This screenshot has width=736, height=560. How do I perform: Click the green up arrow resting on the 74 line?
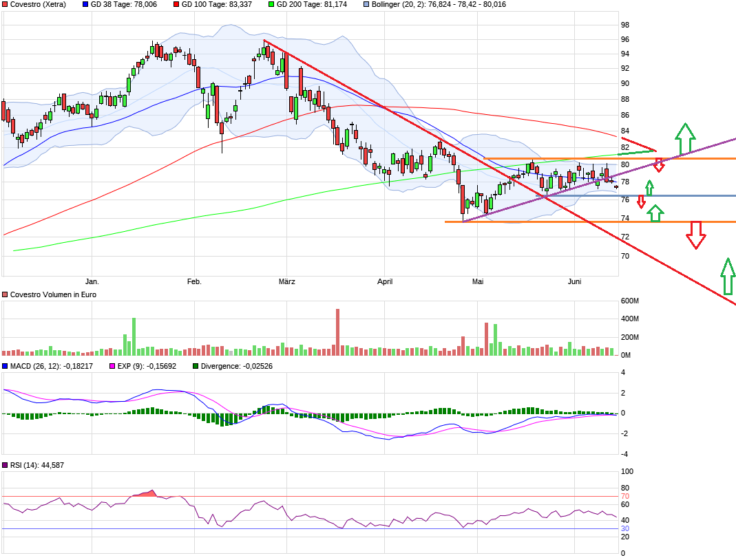656,215
